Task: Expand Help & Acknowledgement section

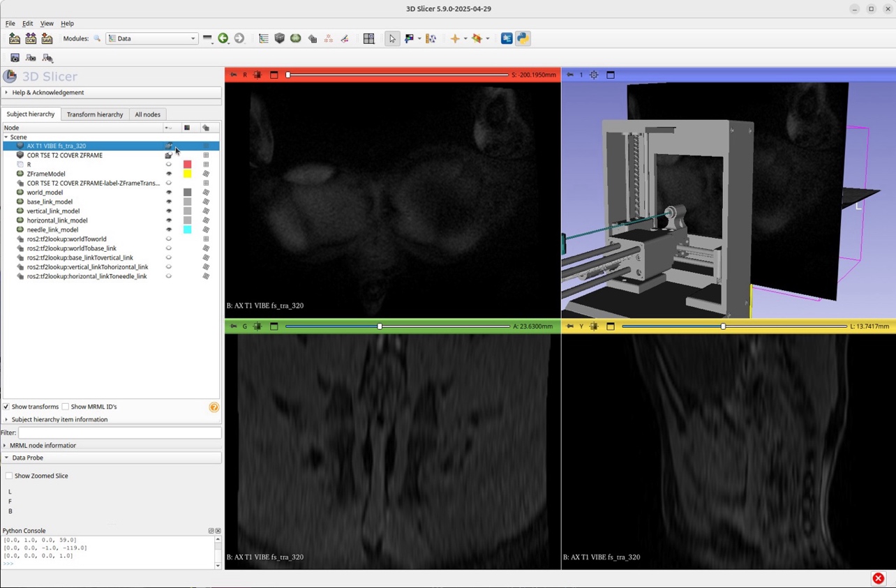Action: tap(112, 92)
